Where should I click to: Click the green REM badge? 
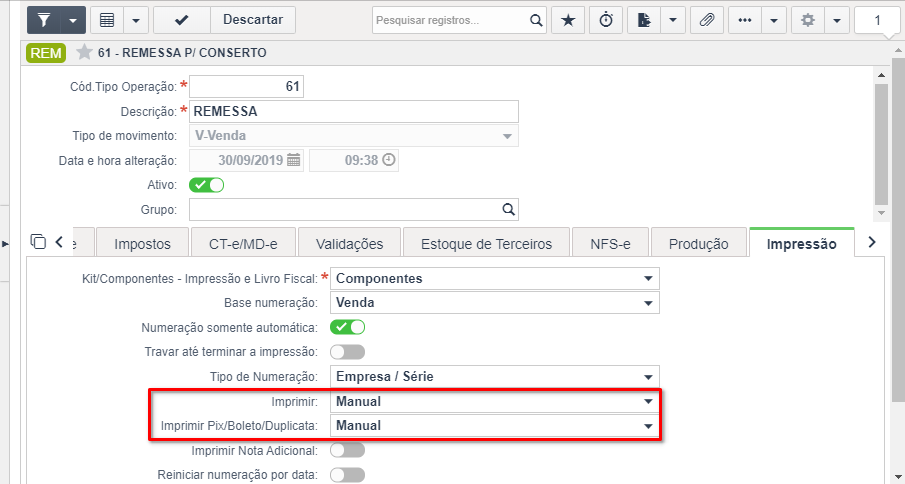point(46,53)
